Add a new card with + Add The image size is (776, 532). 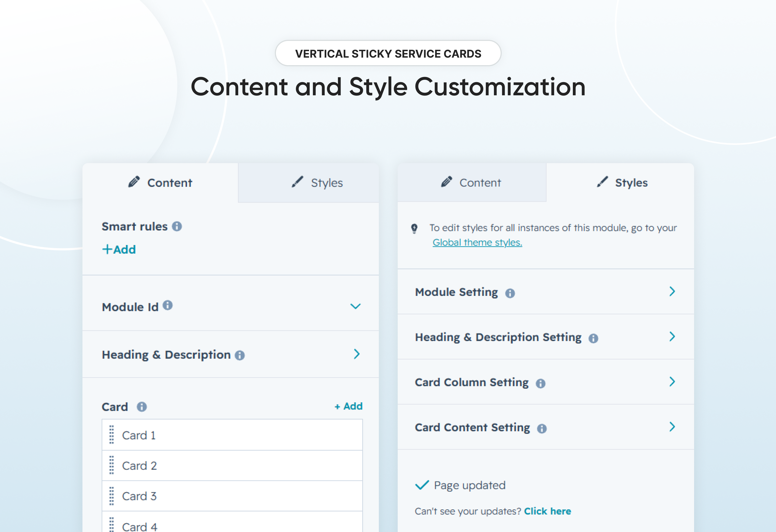349,406
